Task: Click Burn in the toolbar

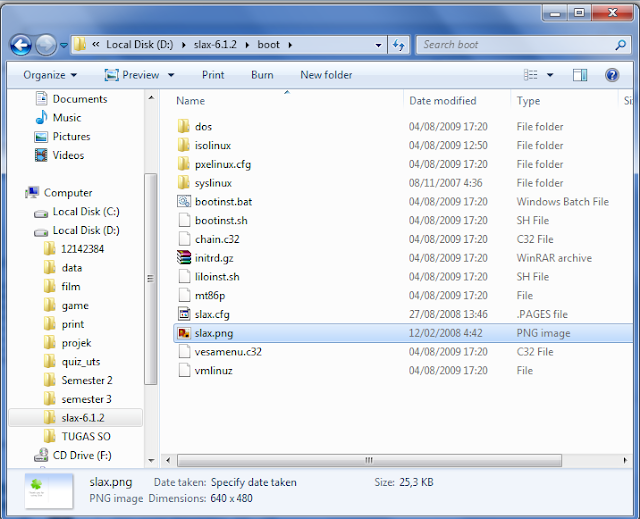Action: (x=262, y=75)
